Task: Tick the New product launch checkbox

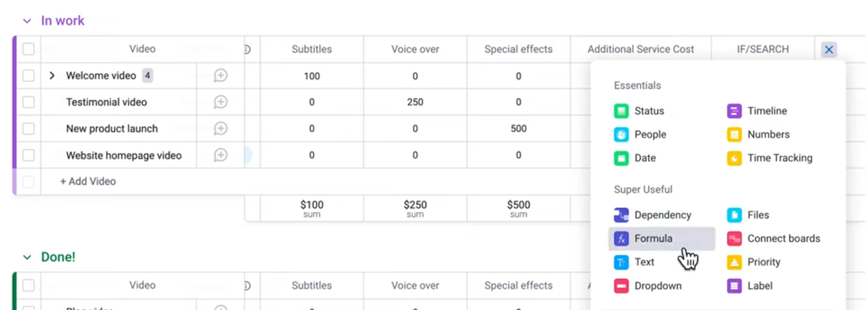Action: [x=28, y=129]
